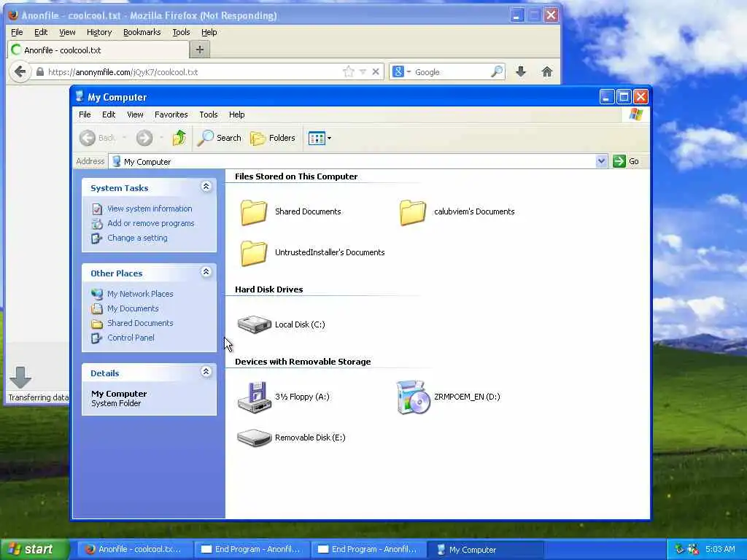Click View system information link
The image size is (747, 560).
(x=150, y=209)
